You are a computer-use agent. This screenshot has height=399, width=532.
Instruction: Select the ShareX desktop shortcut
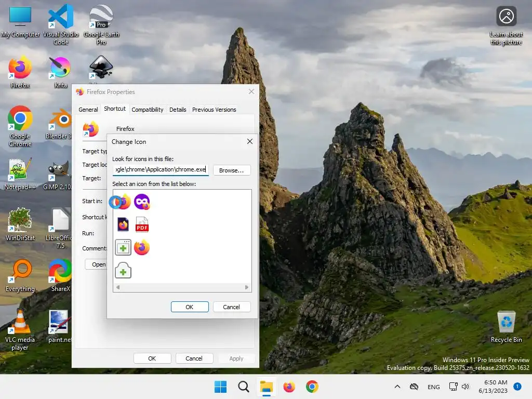pos(60,276)
